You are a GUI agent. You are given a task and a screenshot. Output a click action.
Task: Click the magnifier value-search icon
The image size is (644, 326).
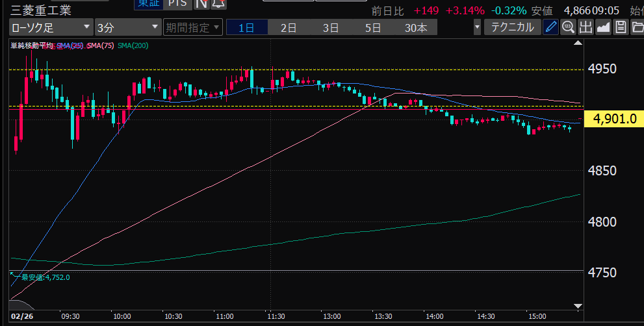tap(568, 27)
